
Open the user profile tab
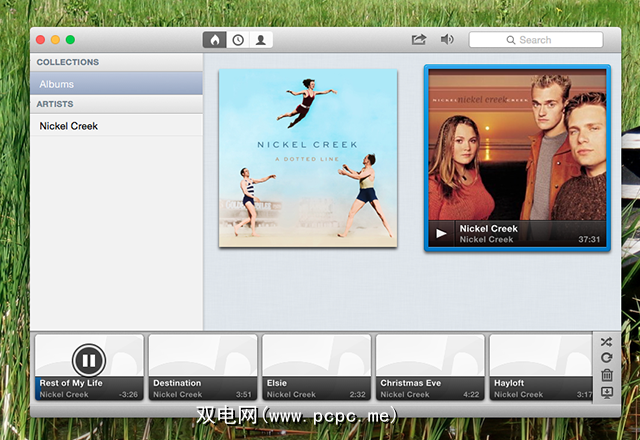pos(261,40)
